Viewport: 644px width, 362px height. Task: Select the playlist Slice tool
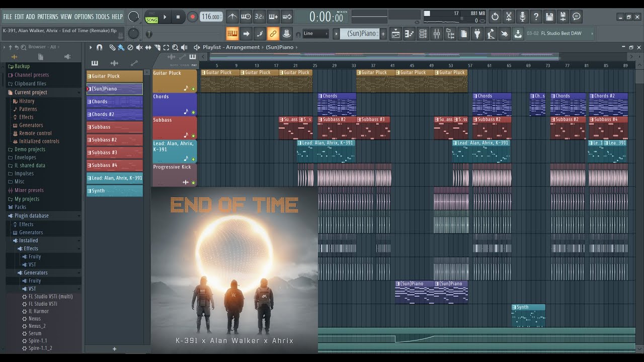pos(157,47)
